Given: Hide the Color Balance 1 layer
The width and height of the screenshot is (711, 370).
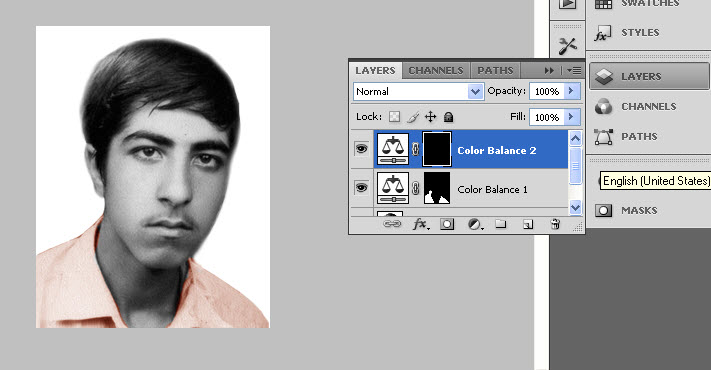Looking at the screenshot, I should (x=361, y=187).
